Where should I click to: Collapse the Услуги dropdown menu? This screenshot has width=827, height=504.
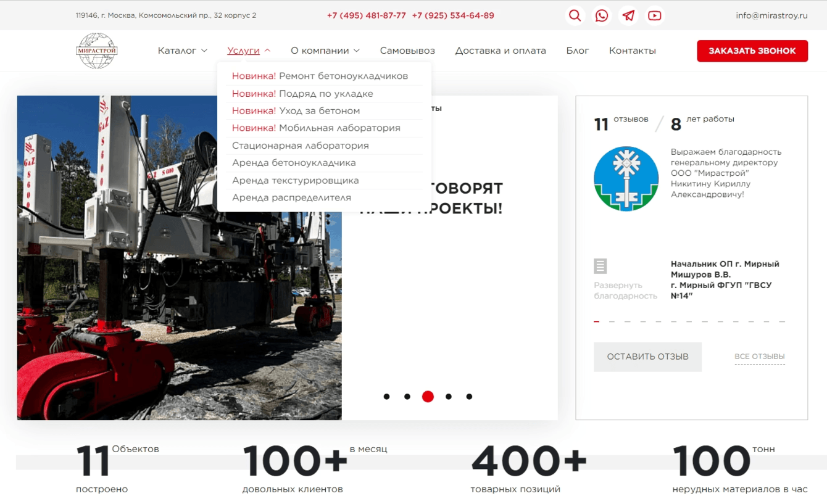[249, 51]
